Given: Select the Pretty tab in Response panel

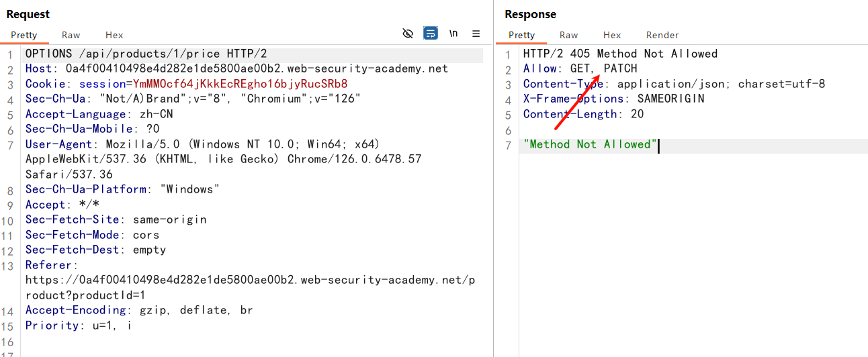Looking at the screenshot, I should pos(522,35).
